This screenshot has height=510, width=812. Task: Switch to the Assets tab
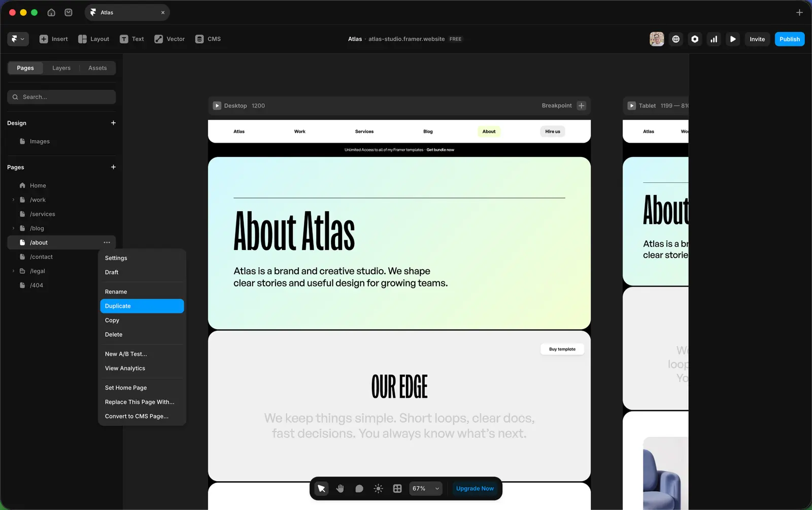pos(97,68)
